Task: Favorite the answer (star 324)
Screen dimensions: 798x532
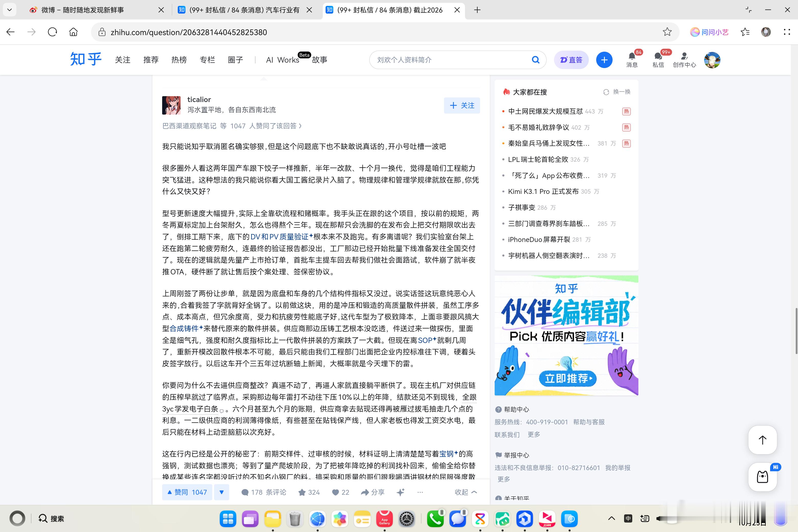Action: coord(309,492)
